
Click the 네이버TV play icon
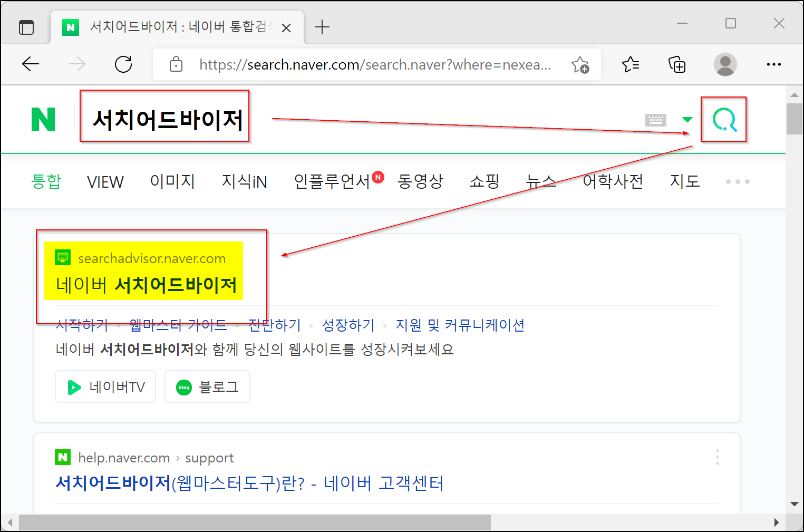pyautogui.click(x=74, y=388)
